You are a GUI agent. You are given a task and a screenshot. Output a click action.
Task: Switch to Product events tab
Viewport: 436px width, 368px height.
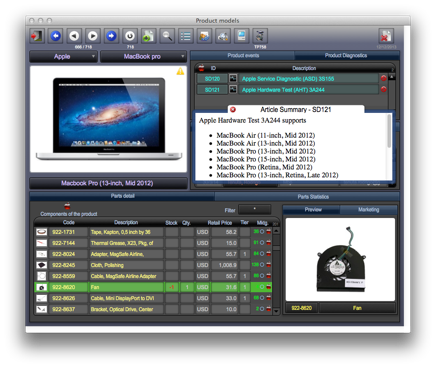coord(243,55)
